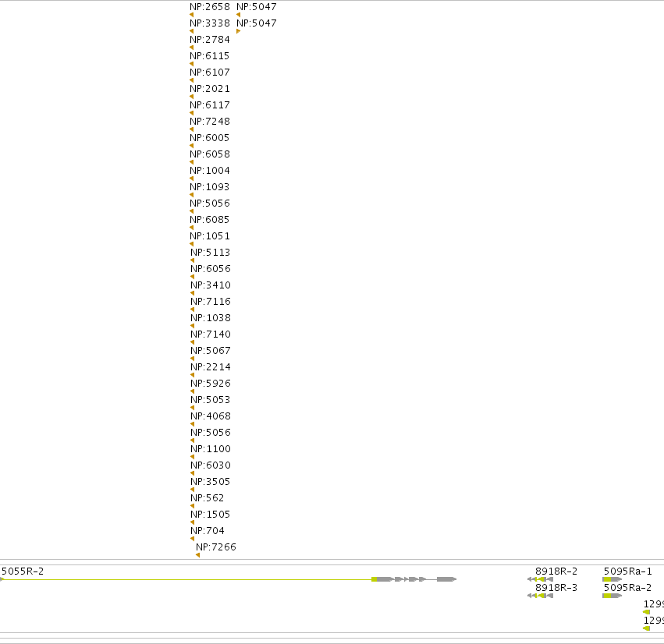Image resolution: width=664 pixels, height=644 pixels.
Task: Select the gene model glyph under 8918R-3
Action: [x=541, y=596]
